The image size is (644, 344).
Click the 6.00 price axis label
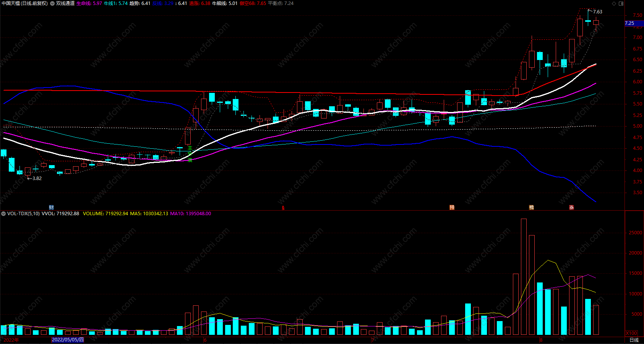(638, 82)
